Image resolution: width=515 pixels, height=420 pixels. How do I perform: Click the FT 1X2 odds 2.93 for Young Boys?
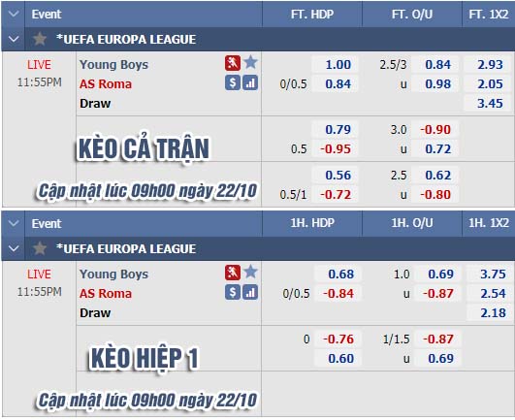(x=490, y=64)
